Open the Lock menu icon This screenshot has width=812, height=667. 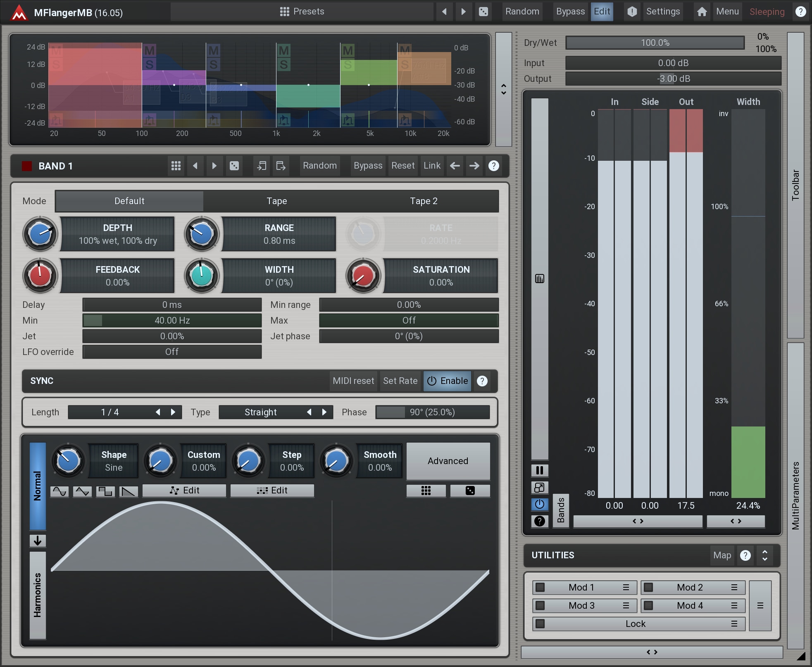[x=734, y=624]
